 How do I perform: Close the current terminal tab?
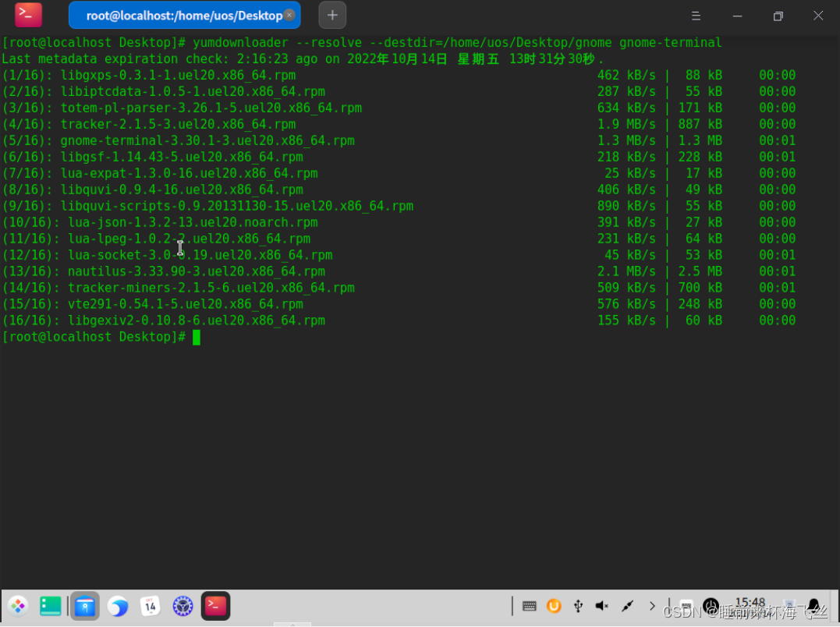point(289,15)
